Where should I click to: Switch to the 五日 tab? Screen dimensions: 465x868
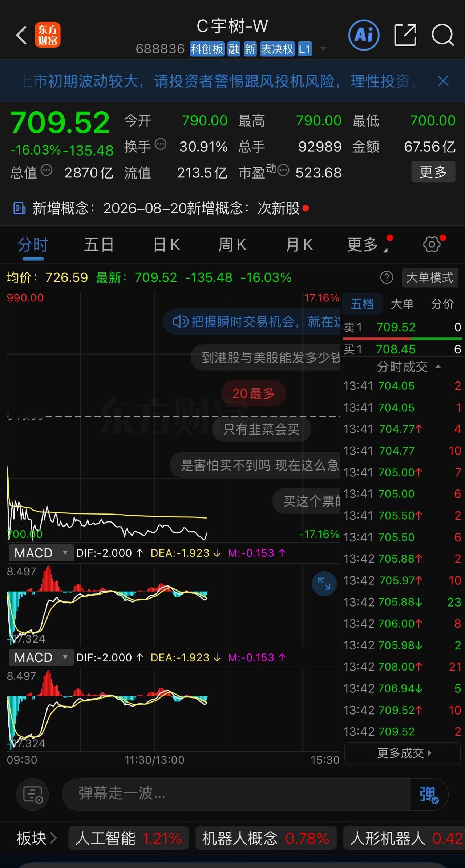click(99, 244)
